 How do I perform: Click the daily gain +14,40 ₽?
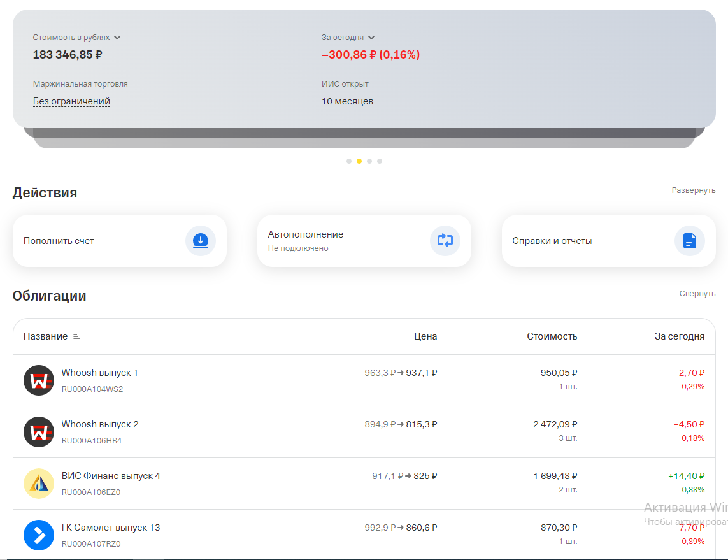pyautogui.click(x=686, y=476)
